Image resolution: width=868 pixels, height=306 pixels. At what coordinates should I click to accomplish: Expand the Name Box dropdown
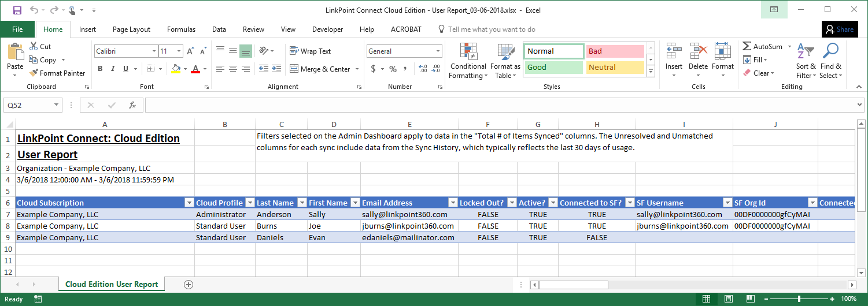(x=56, y=105)
